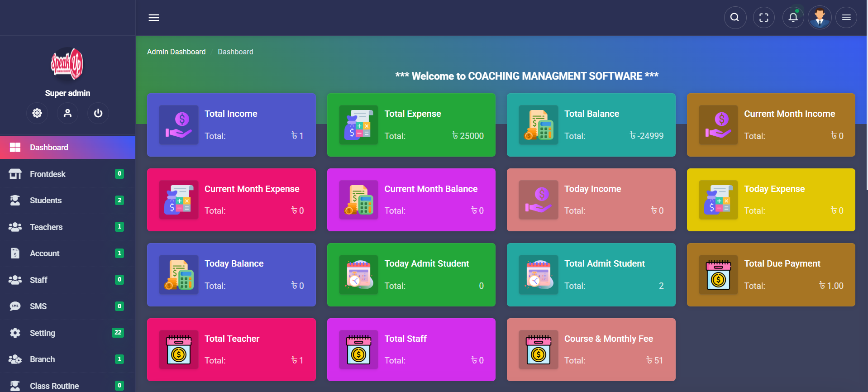Open Frontdesk menu item
Viewport: 868px width, 392px height.
tap(68, 174)
